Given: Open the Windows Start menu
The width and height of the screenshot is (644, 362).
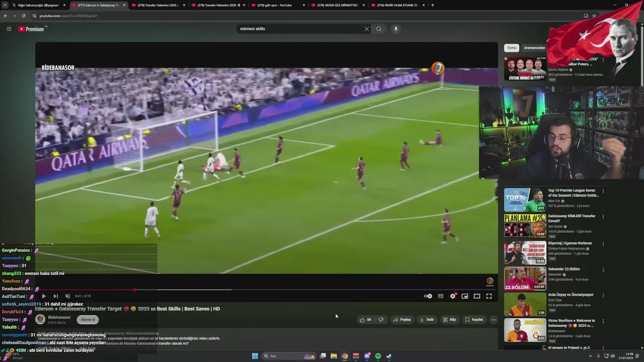Looking at the screenshot, I should tap(255, 356).
